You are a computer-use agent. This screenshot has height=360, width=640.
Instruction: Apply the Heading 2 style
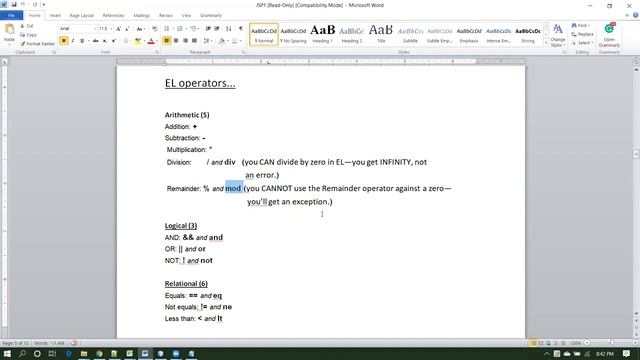351,34
